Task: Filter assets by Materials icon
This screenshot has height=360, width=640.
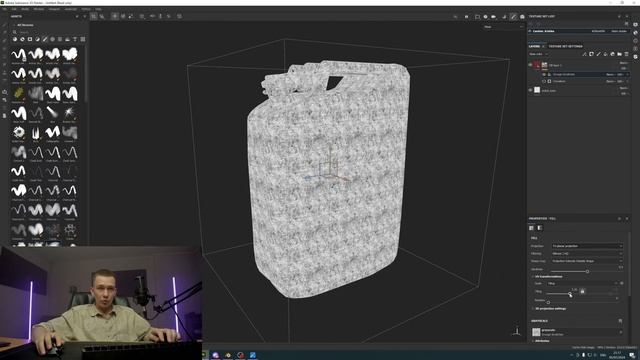Action: pyautogui.click(x=15, y=39)
